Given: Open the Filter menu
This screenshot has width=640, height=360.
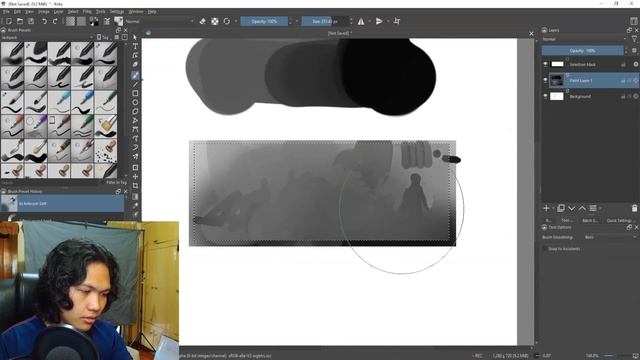Looking at the screenshot, I should pos(87,12).
